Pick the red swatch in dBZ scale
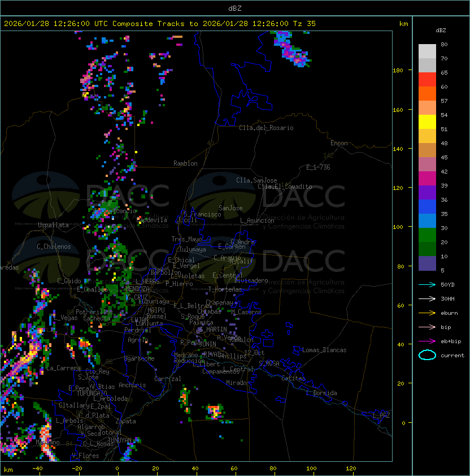The image size is (470, 476). [x=427, y=79]
